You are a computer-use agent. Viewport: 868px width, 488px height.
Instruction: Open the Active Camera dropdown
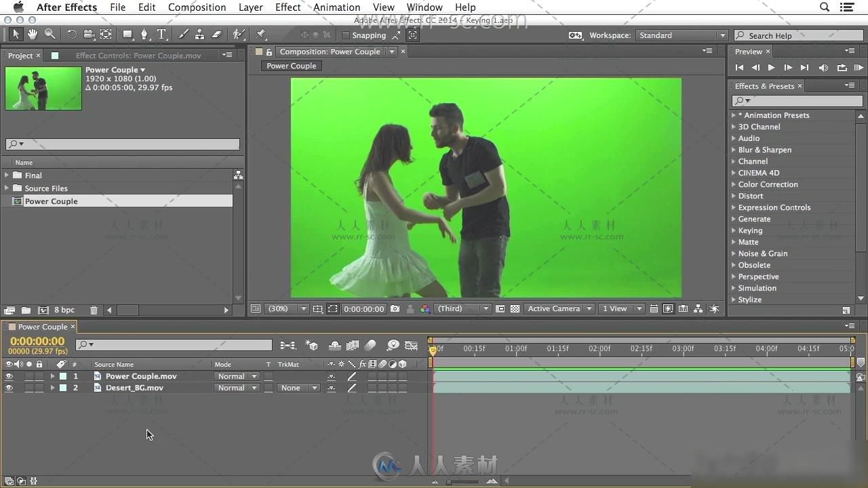click(x=559, y=308)
